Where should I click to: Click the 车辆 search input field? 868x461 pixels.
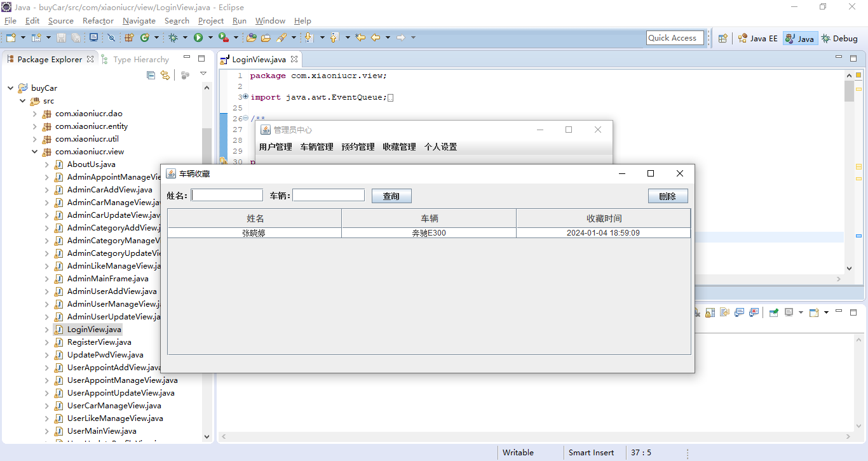329,195
